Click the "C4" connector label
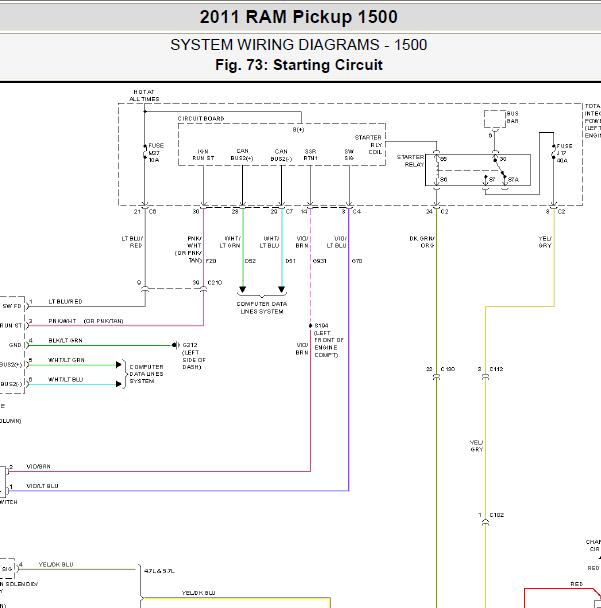This screenshot has width=601, height=608. click(357, 212)
